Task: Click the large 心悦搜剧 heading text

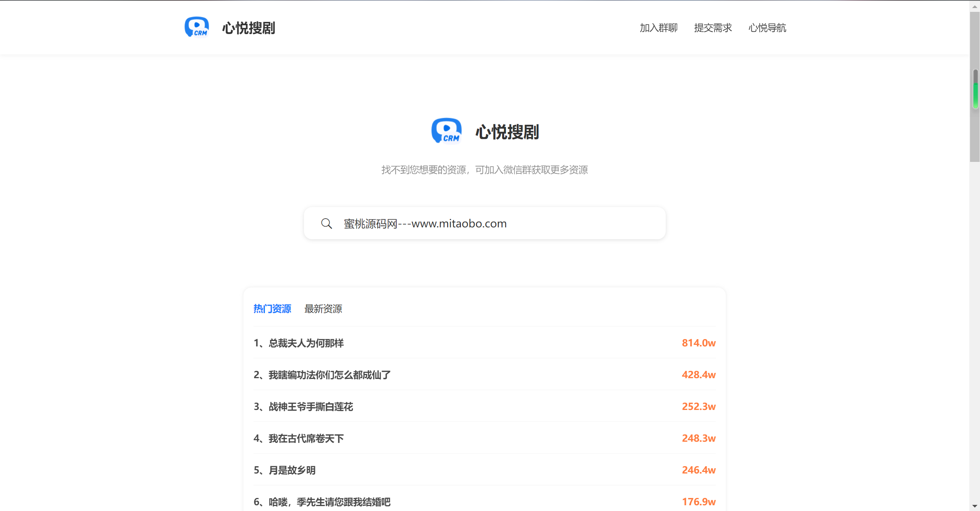Action: [x=507, y=132]
